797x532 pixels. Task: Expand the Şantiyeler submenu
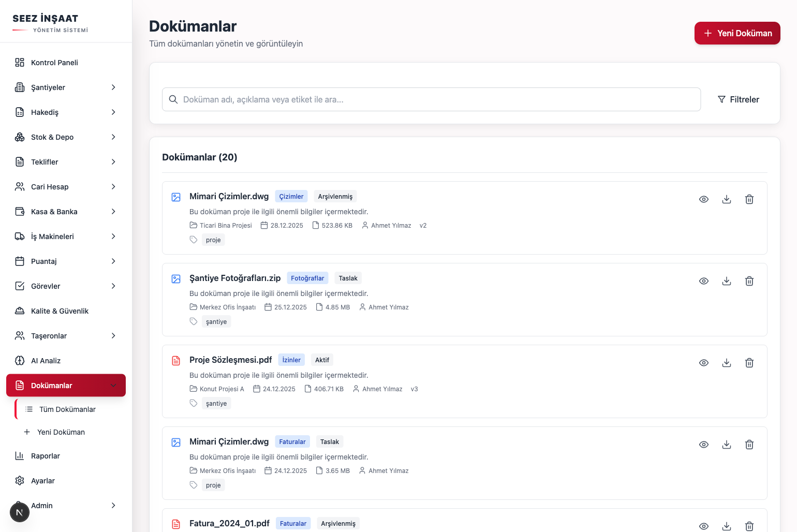pyautogui.click(x=113, y=87)
